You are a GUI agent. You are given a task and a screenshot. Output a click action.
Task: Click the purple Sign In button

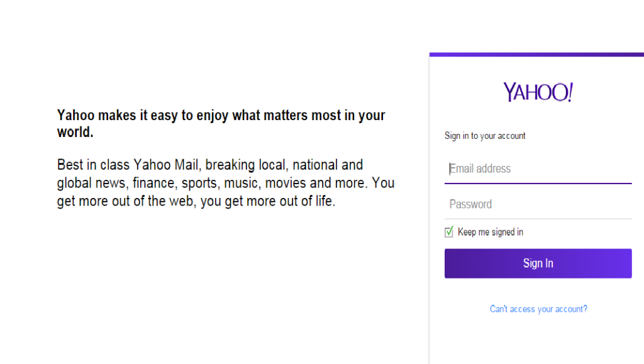point(538,263)
